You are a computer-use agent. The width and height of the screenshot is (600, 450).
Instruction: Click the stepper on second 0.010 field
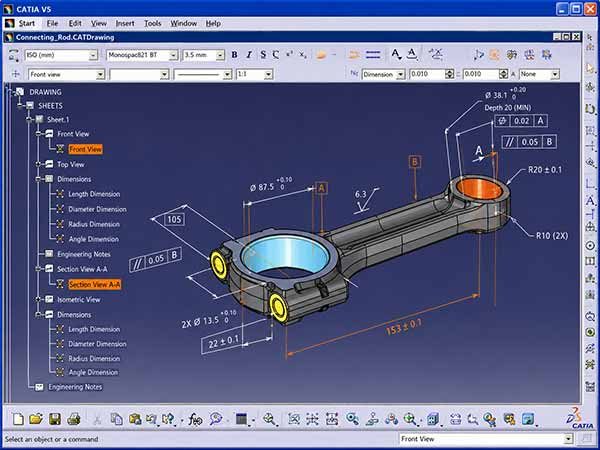click(504, 74)
